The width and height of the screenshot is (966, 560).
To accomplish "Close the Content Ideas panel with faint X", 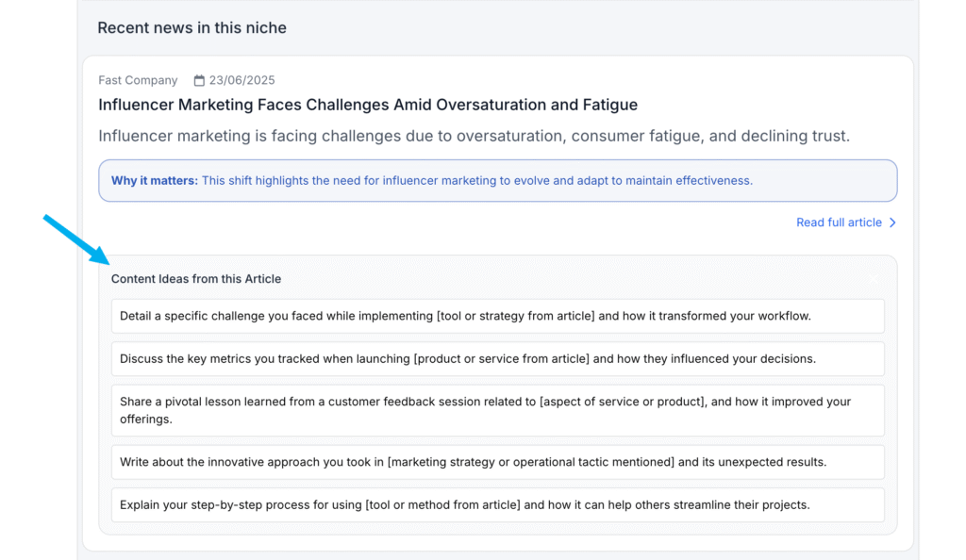I will coord(874,279).
